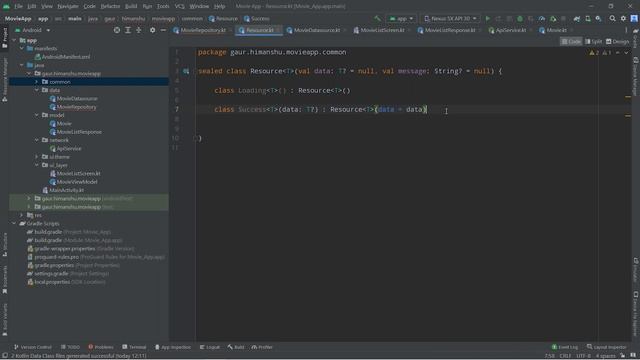Switch editor to Code view
The height and width of the screenshot is (360, 640).
(x=571, y=41)
